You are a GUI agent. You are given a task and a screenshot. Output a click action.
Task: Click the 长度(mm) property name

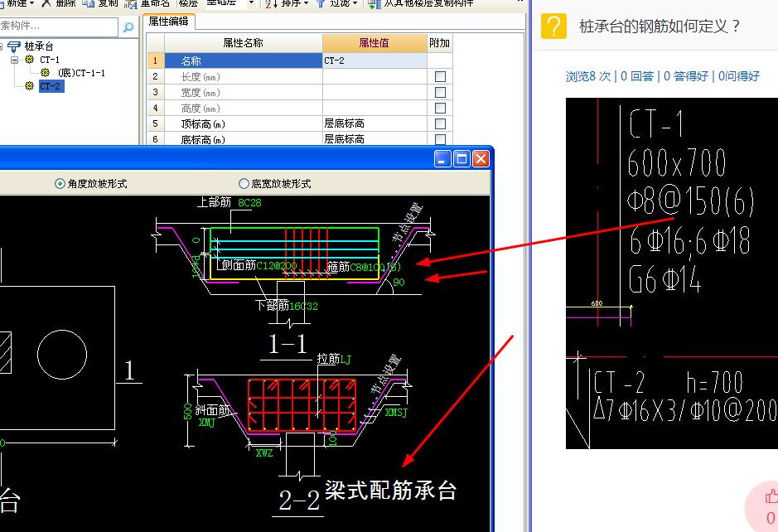(x=201, y=77)
